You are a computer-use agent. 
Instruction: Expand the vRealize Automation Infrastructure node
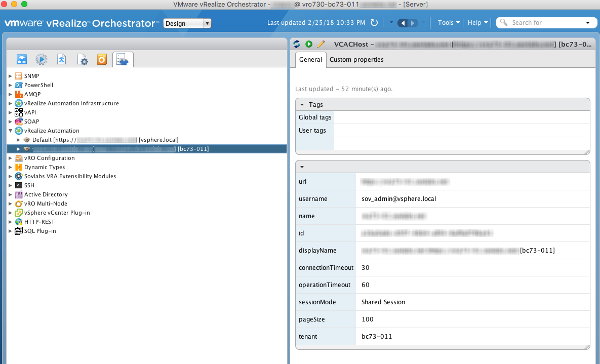(10, 103)
